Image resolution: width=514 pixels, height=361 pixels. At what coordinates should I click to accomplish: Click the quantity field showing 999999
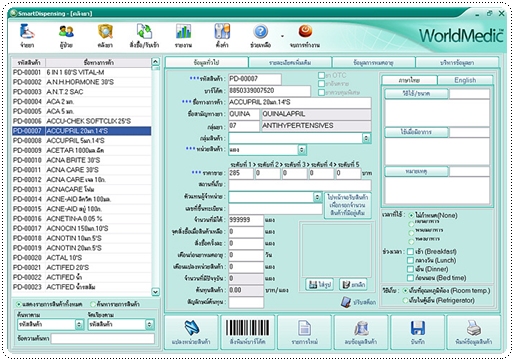pos(246,220)
